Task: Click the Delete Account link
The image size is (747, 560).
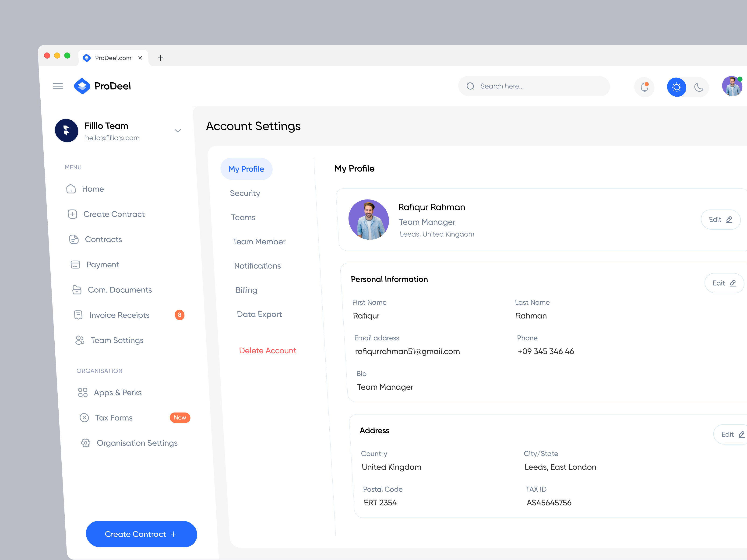Action: pos(268,350)
